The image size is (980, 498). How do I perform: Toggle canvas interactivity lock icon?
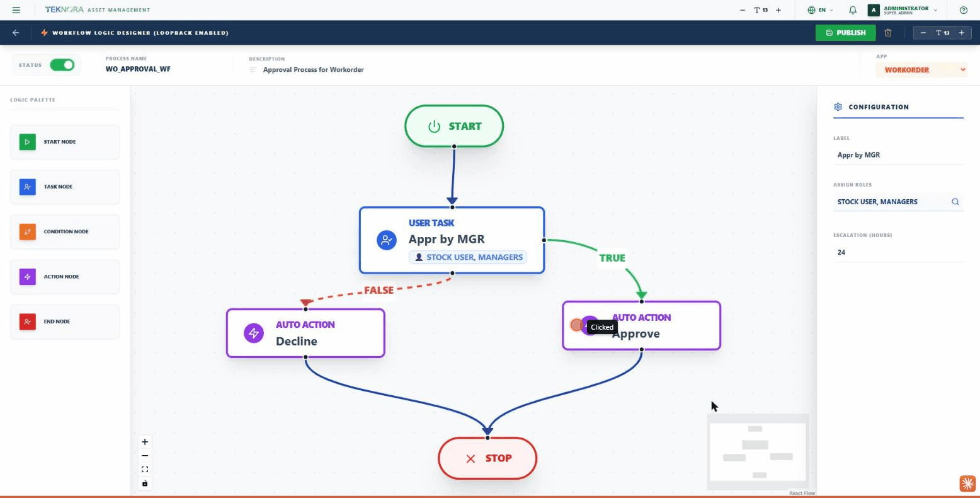point(145,484)
